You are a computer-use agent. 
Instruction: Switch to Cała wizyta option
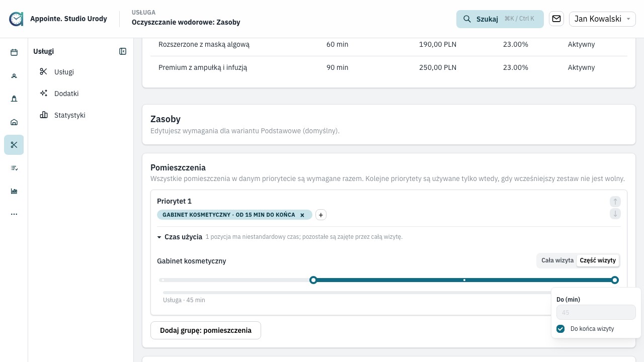(557, 260)
